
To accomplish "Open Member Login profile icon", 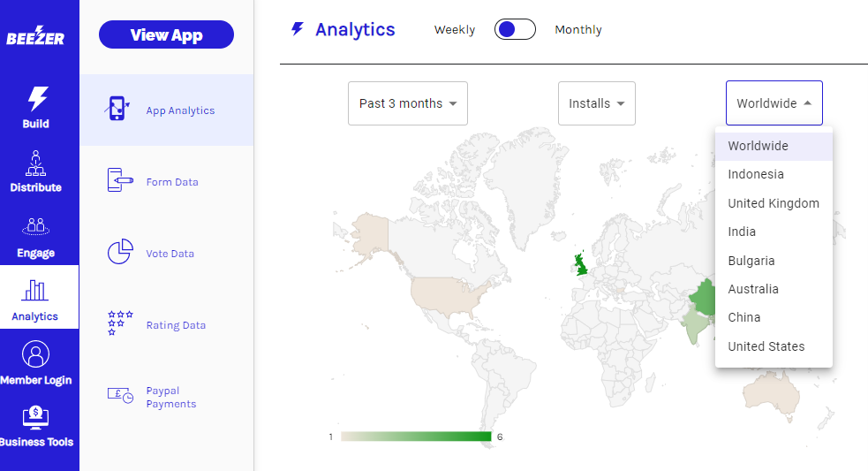I will click(x=36, y=354).
